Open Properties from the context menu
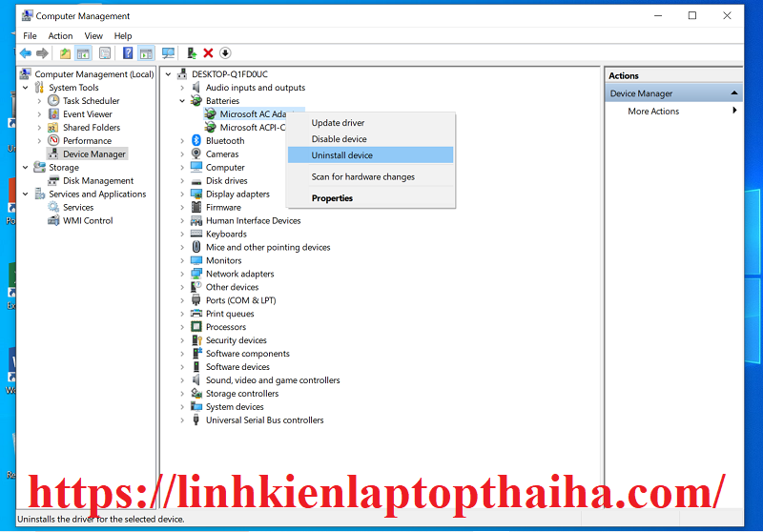The width and height of the screenshot is (763, 532). [332, 198]
